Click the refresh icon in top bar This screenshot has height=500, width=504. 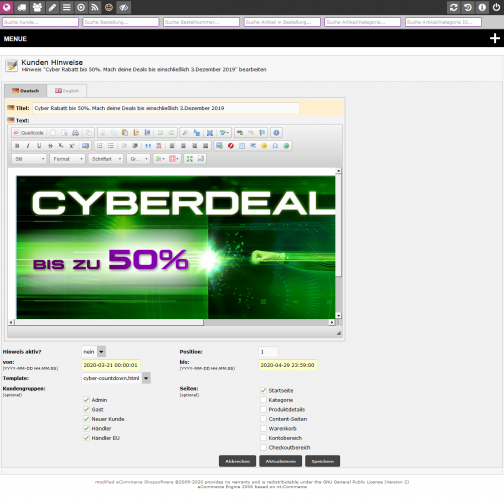coord(453,7)
